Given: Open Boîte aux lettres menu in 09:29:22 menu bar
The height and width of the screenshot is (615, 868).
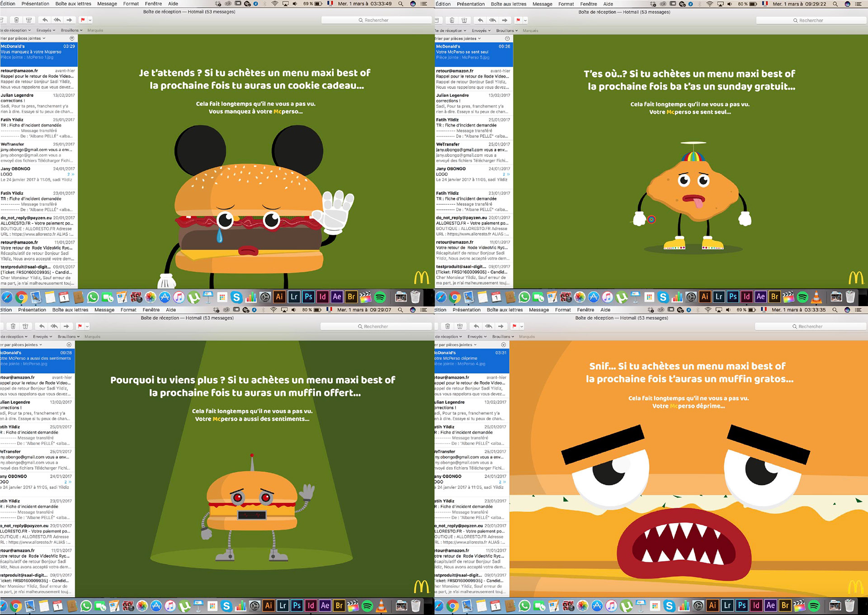Looking at the screenshot, I should [x=509, y=4].
